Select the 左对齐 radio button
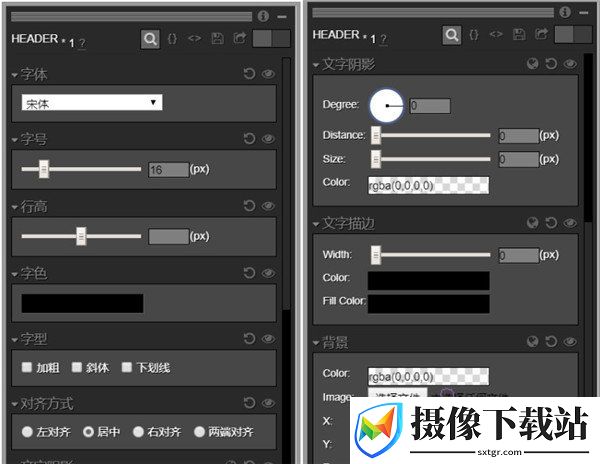The width and height of the screenshot is (600, 464). click(x=27, y=432)
